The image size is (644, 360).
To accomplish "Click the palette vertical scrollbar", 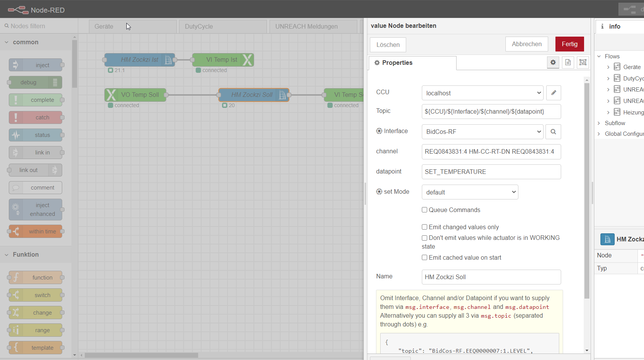I will tap(74, 64).
